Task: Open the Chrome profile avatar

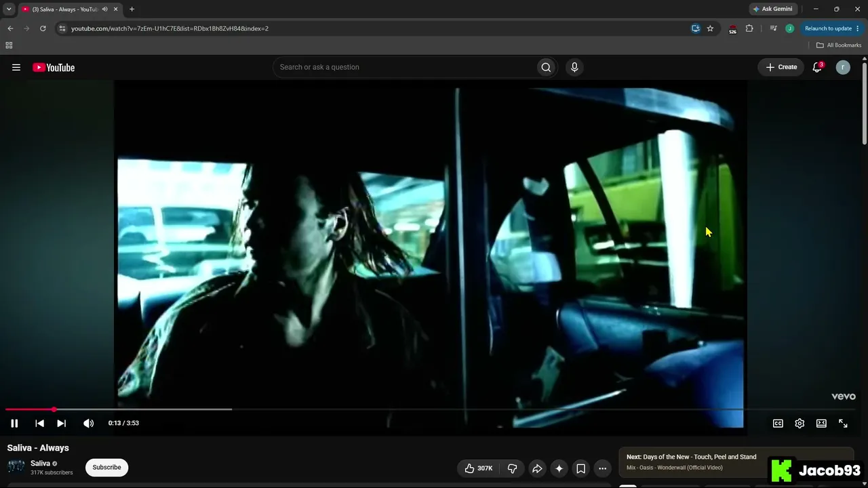Action: point(789,28)
